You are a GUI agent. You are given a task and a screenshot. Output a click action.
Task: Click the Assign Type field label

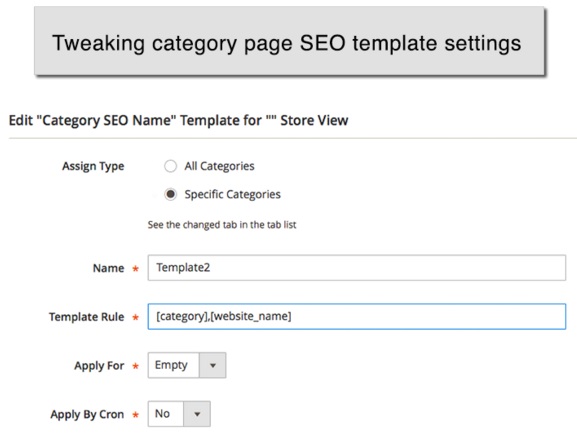pyautogui.click(x=93, y=166)
